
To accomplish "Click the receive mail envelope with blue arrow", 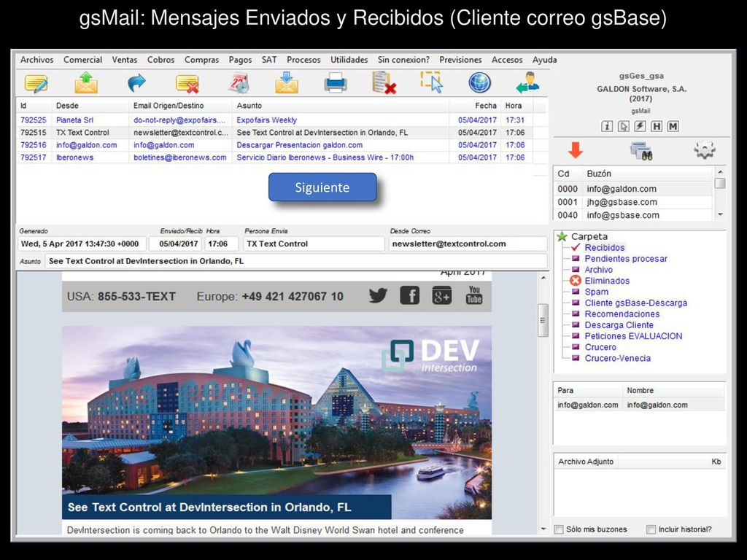I will [x=286, y=82].
